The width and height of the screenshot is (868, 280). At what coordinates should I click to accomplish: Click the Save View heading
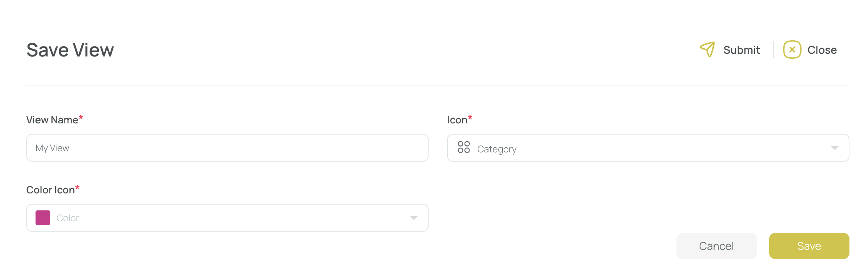70,50
